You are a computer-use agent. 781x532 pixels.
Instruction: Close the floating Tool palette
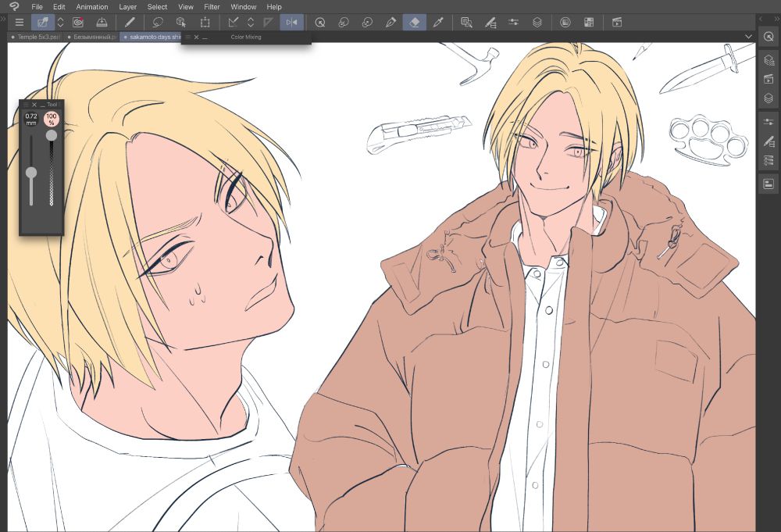tap(34, 105)
